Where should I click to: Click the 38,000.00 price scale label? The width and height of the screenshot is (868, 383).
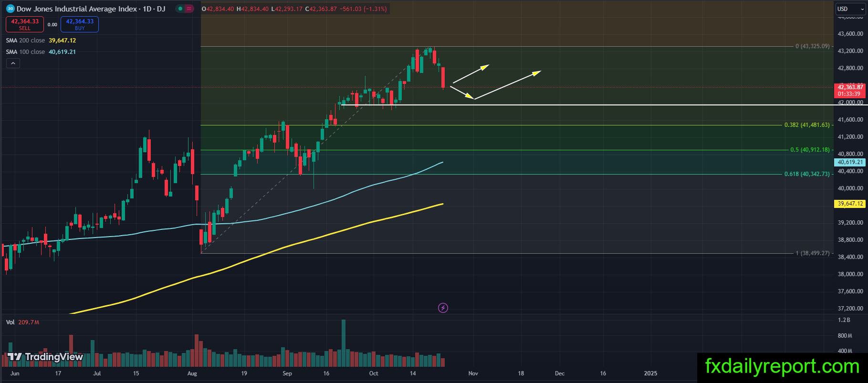[x=851, y=274]
